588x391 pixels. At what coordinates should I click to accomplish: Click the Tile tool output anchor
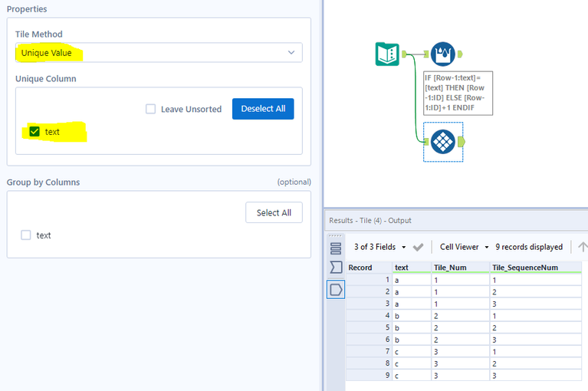coord(462,142)
